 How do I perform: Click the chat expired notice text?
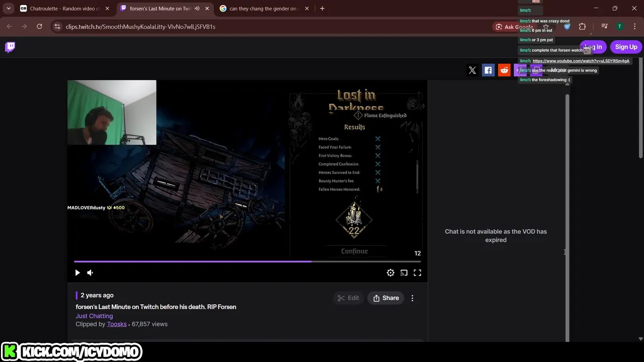[496, 236]
